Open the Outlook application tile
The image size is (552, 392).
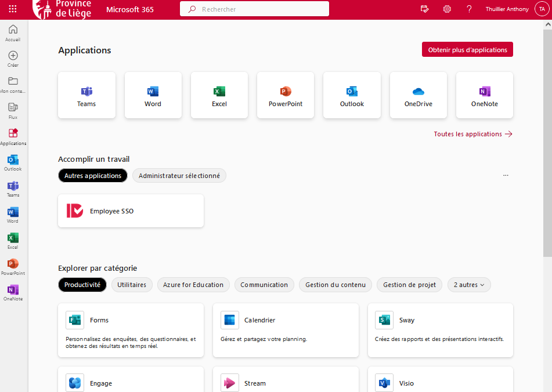[x=352, y=95]
